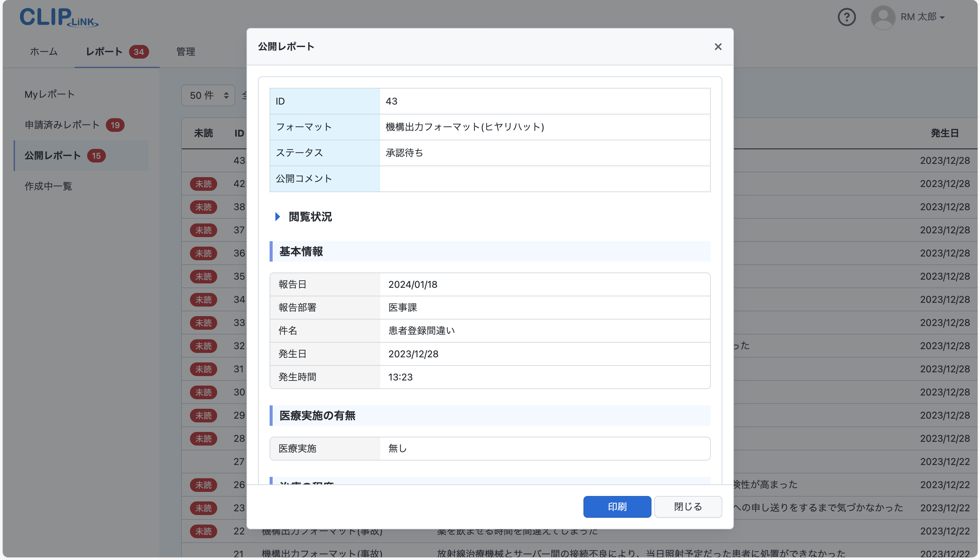Open 作成中一覧 in the sidebar
The width and height of the screenshot is (980, 560).
click(x=48, y=186)
